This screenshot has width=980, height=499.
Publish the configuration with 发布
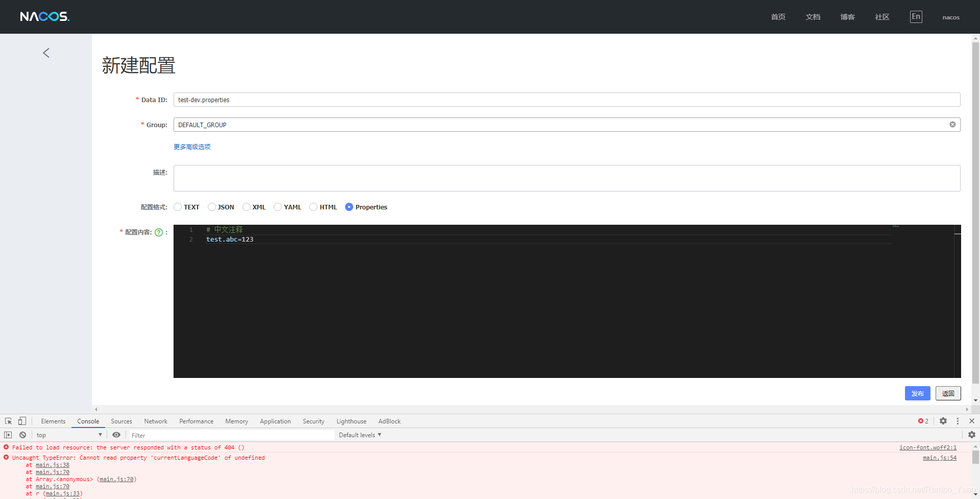[x=917, y=393]
